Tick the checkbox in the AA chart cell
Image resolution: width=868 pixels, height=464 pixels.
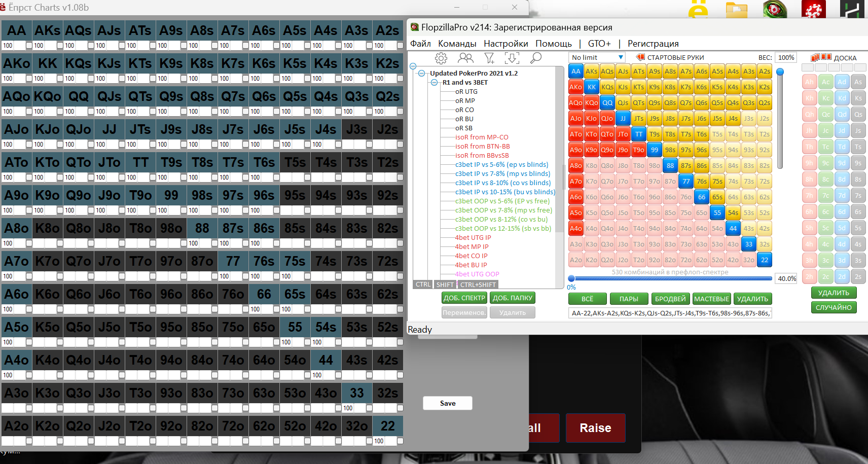pos(29,46)
